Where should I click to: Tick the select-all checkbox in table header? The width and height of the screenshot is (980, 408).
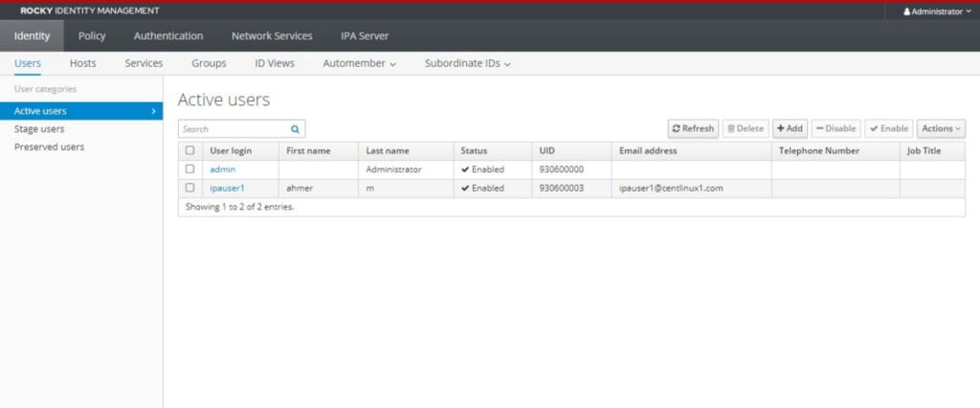(190, 150)
